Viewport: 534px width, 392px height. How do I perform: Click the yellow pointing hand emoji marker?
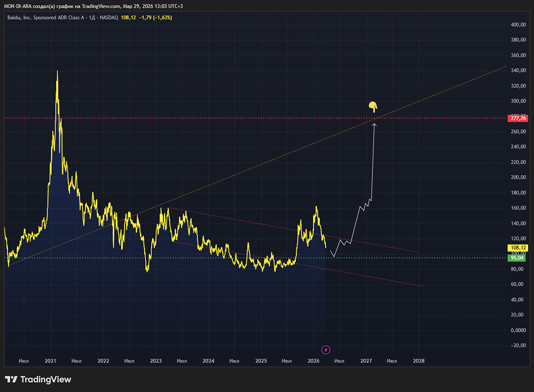tap(373, 107)
